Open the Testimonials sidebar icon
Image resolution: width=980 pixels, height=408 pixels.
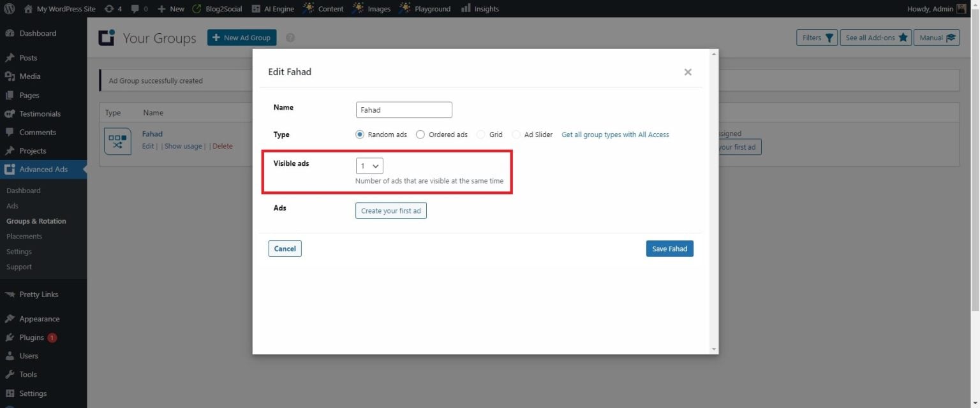point(9,113)
